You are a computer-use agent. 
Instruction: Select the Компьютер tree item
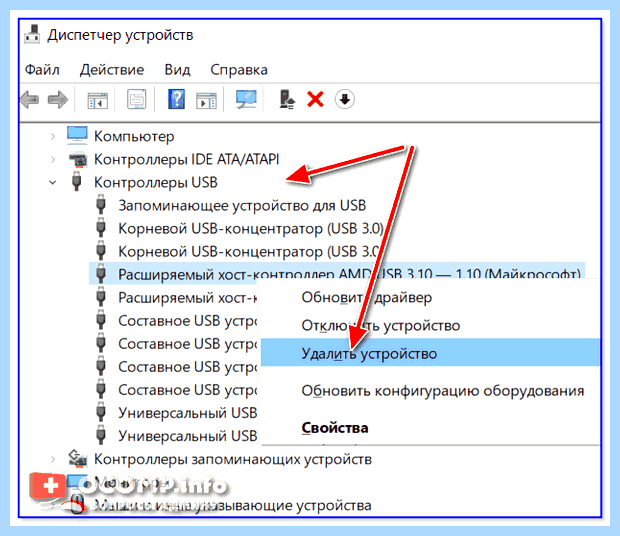click(134, 136)
